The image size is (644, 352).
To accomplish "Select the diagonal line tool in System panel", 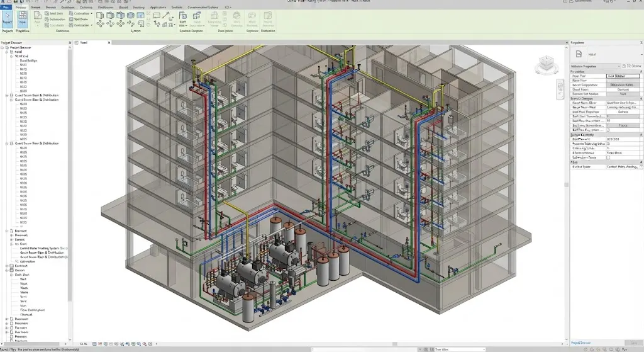I will [166, 16].
